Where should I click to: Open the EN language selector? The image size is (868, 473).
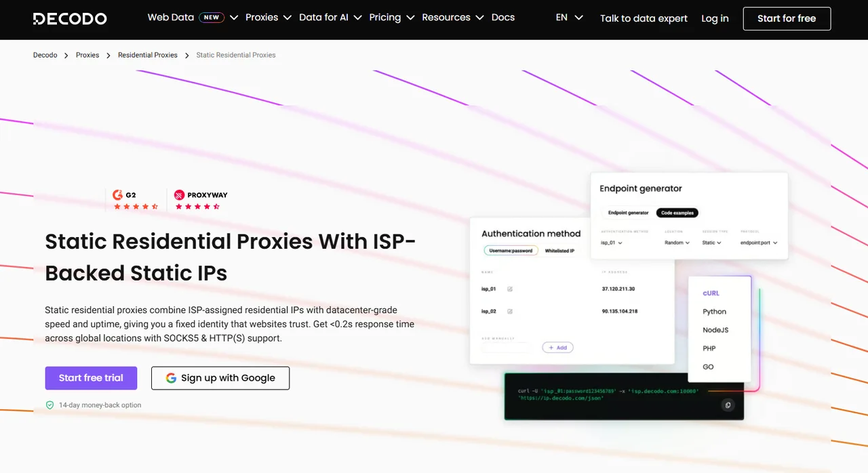tap(569, 18)
